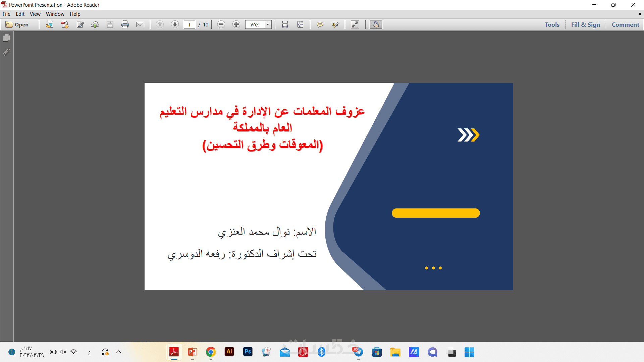This screenshot has height=362, width=644.
Task: Click the Create PDF online icon
Action: [65, 24]
